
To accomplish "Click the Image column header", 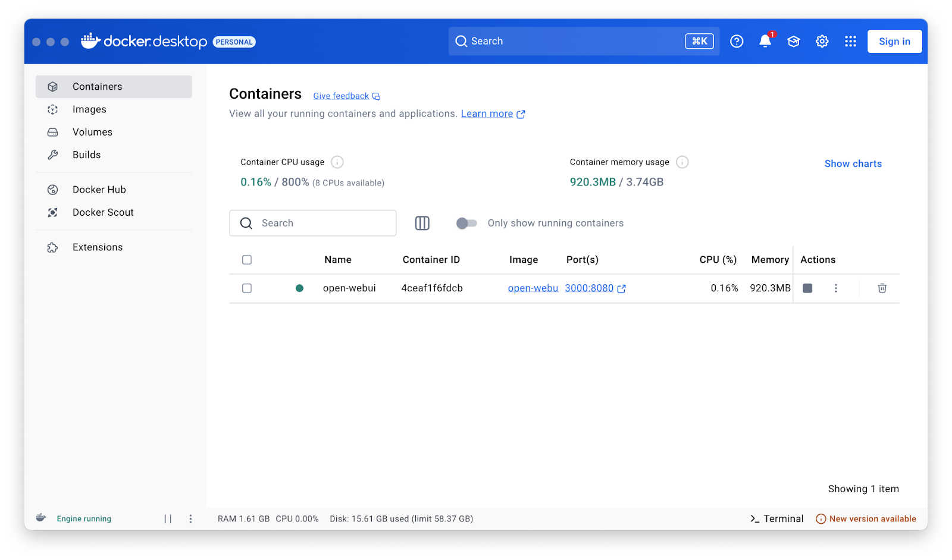I will (524, 260).
